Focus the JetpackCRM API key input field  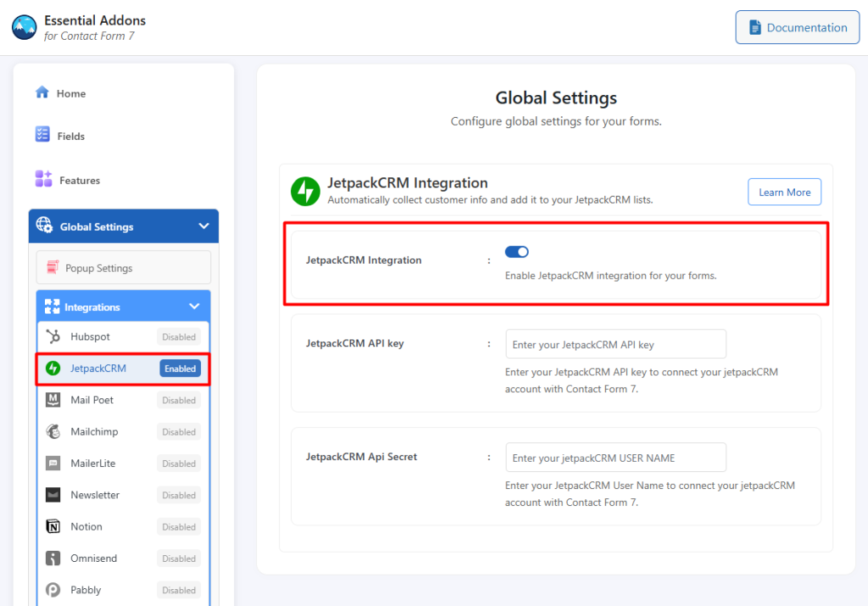coord(615,344)
